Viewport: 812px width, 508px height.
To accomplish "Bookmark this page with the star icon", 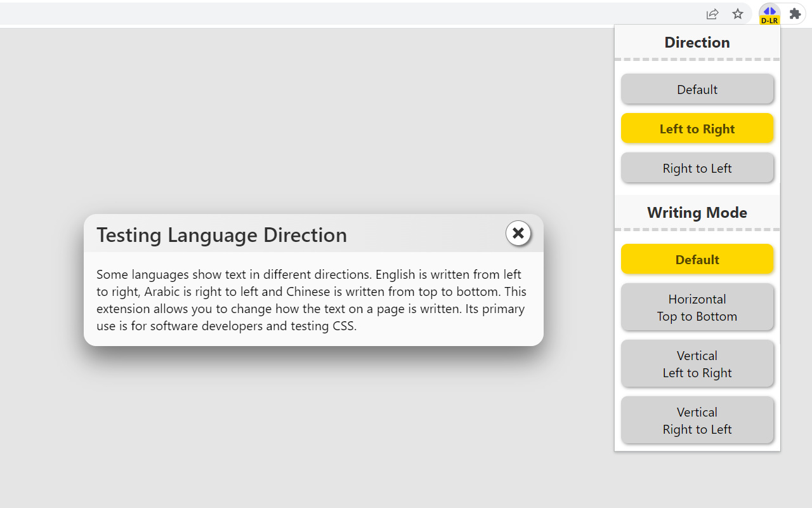I will pyautogui.click(x=738, y=14).
